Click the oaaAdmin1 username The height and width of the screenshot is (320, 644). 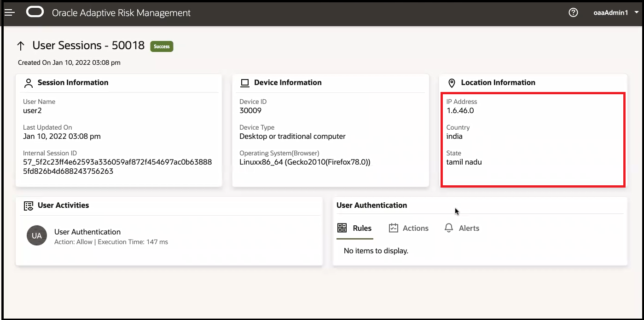611,13
